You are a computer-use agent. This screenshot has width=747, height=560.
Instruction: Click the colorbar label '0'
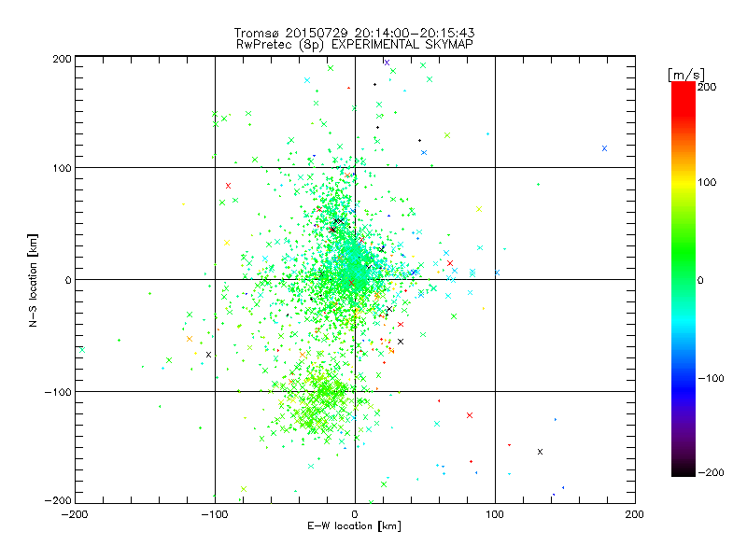[x=700, y=280]
